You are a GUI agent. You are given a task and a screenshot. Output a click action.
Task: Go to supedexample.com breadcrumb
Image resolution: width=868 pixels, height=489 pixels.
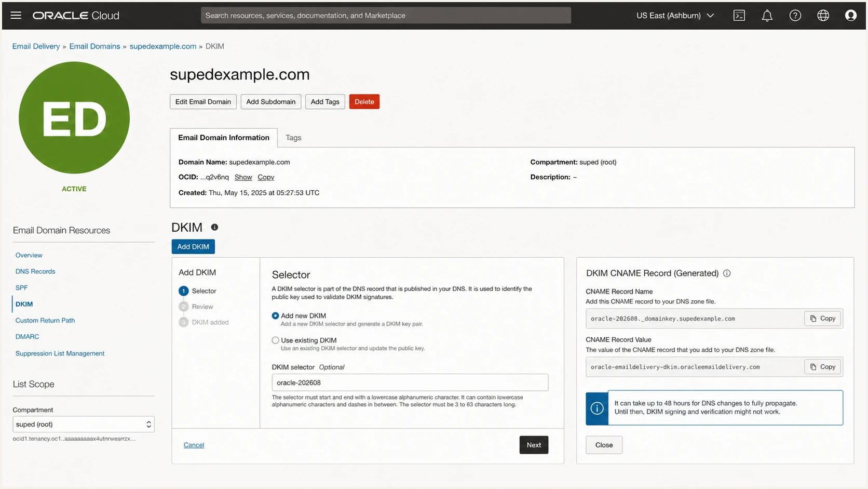163,46
